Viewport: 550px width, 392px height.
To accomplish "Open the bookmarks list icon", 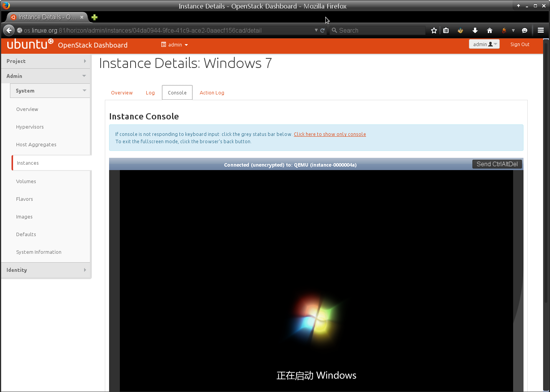I will click(446, 30).
